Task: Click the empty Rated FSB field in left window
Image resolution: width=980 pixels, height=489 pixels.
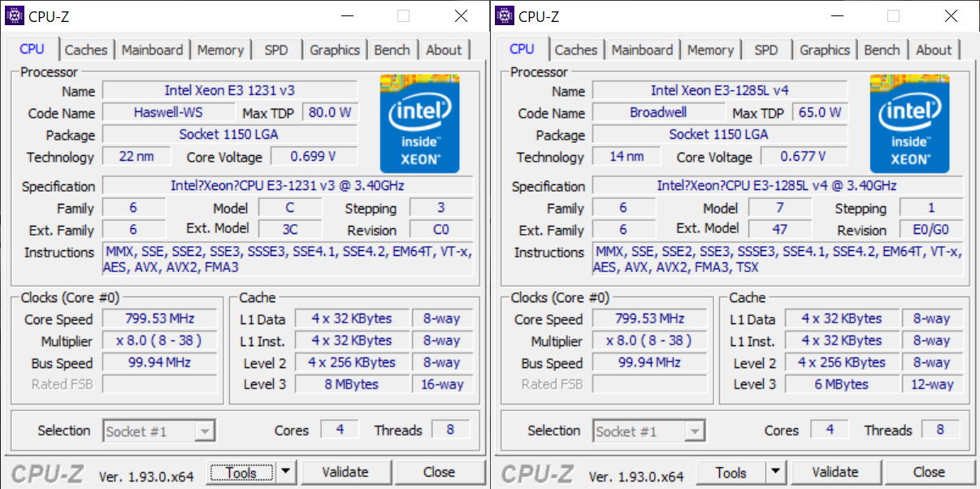Action: (160, 384)
